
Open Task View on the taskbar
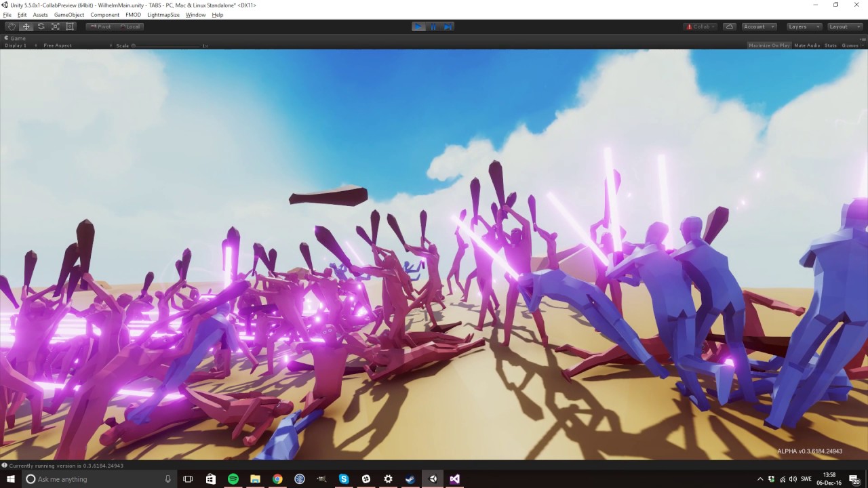(x=188, y=479)
